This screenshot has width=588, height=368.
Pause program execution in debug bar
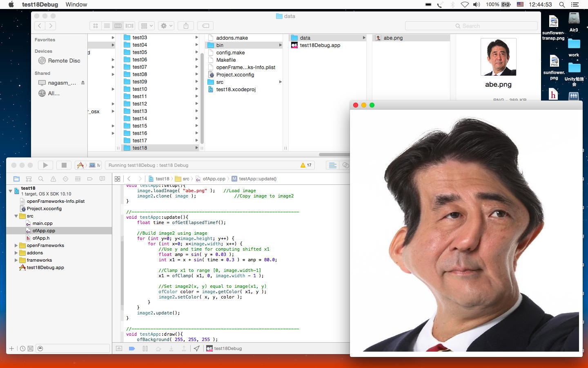(x=145, y=348)
